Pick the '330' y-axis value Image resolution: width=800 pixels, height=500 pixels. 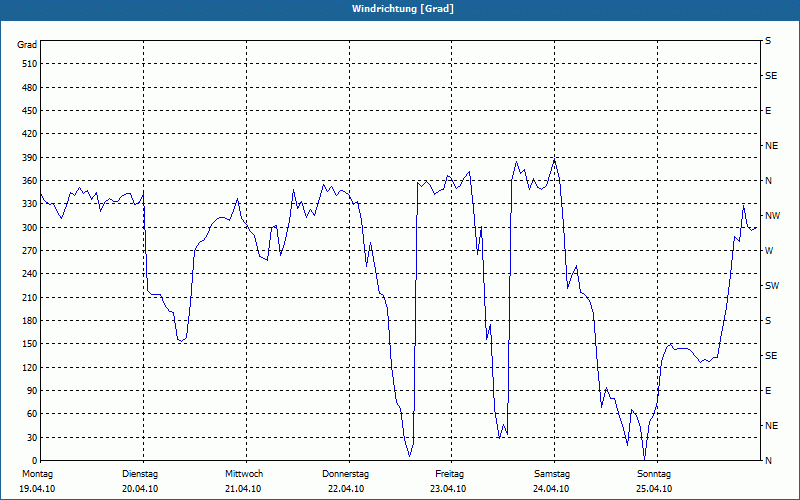30,204
